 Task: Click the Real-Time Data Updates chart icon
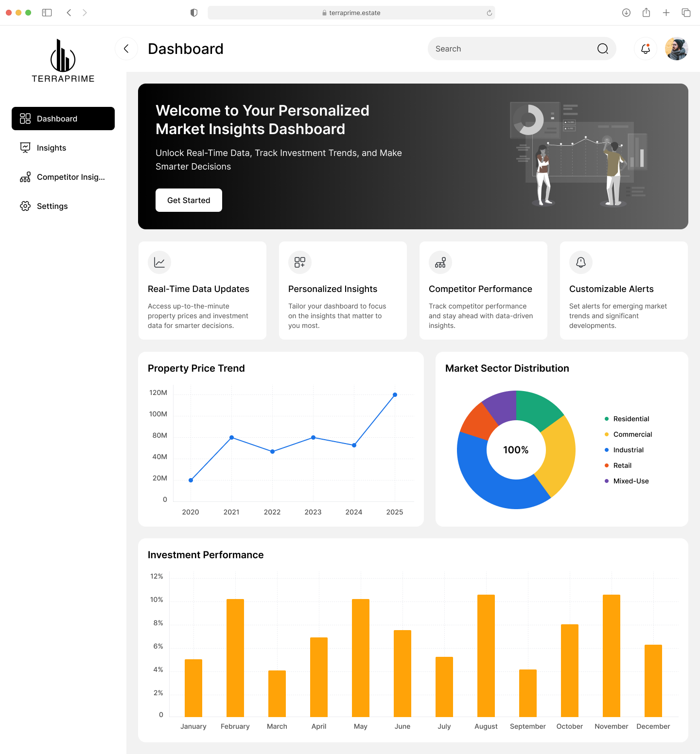tap(159, 262)
